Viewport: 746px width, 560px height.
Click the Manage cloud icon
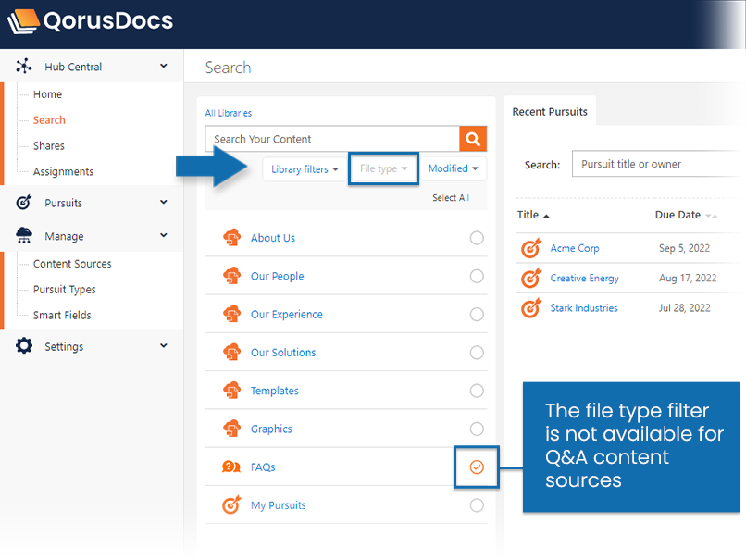(24, 235)
